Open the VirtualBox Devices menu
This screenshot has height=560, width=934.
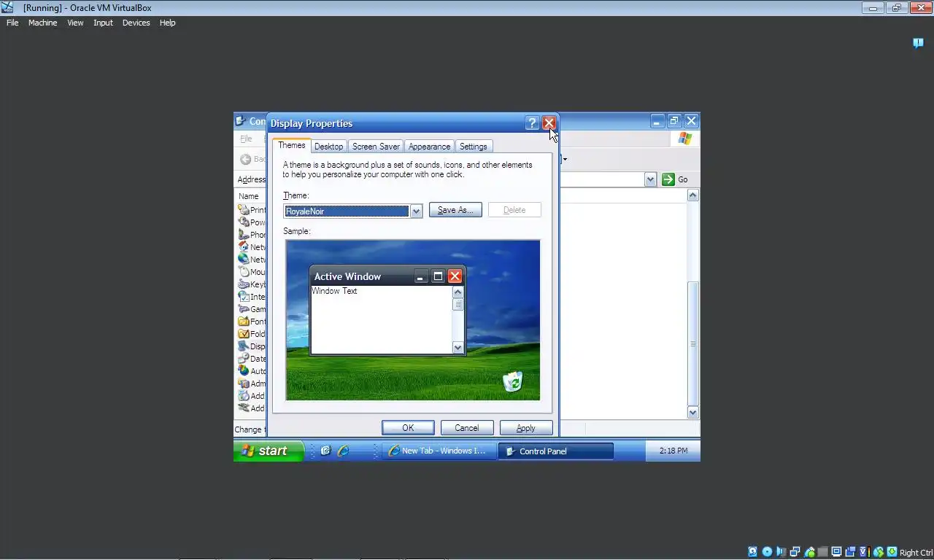click(136, 23)
